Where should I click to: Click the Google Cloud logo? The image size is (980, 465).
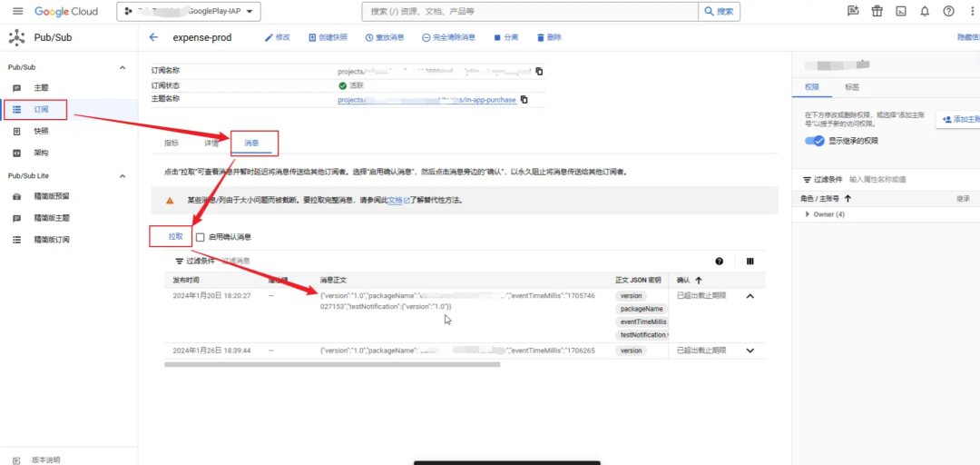click(66, 11)
